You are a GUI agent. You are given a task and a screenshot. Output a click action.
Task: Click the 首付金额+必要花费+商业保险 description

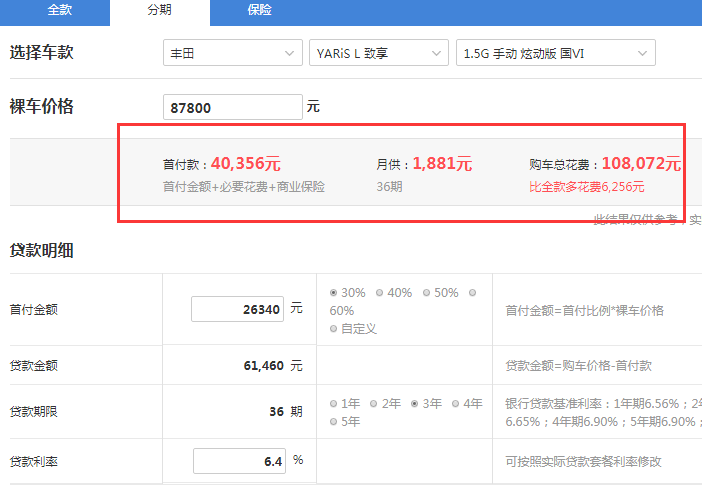pyautogui.click(x=244, y=187)
